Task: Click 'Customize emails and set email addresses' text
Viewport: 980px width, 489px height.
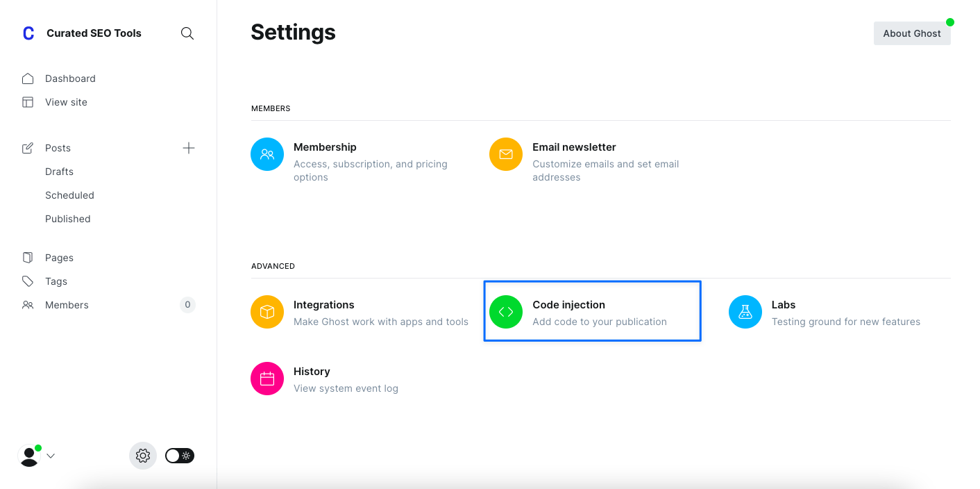Action: pyautogui.click(x=606, y=171)
